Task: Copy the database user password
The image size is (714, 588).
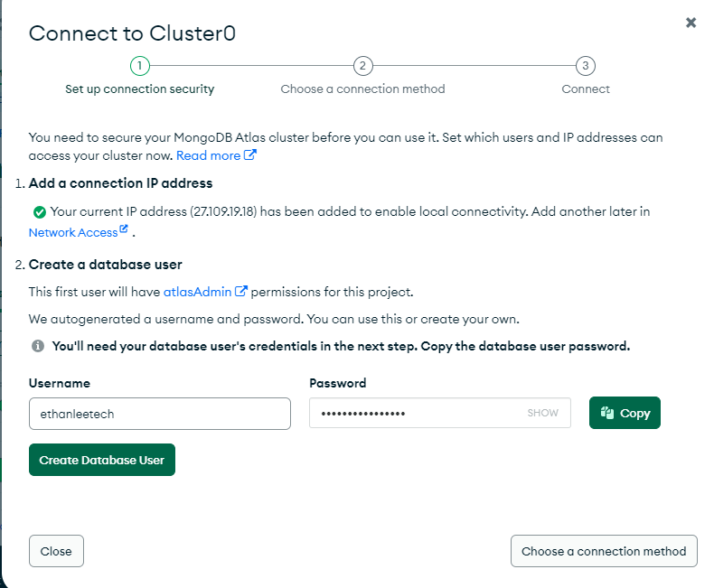Action: click(625, 413)
